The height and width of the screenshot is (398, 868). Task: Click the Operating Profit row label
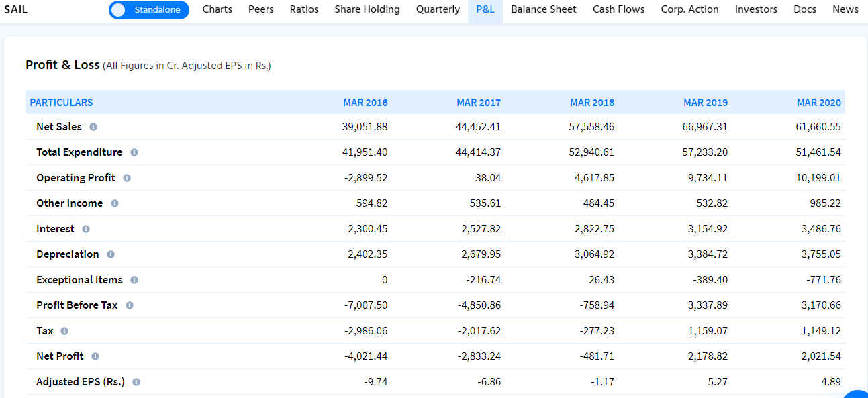pos(76,178)
